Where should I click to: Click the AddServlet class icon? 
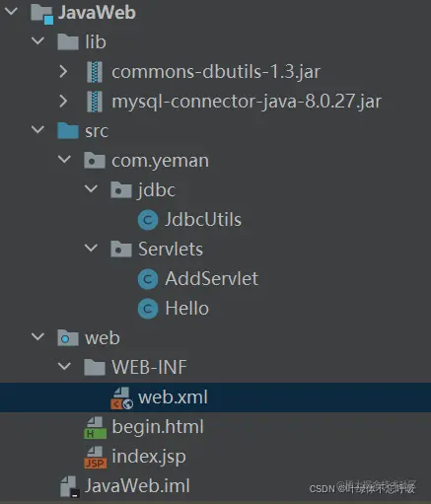coord(148,279)
